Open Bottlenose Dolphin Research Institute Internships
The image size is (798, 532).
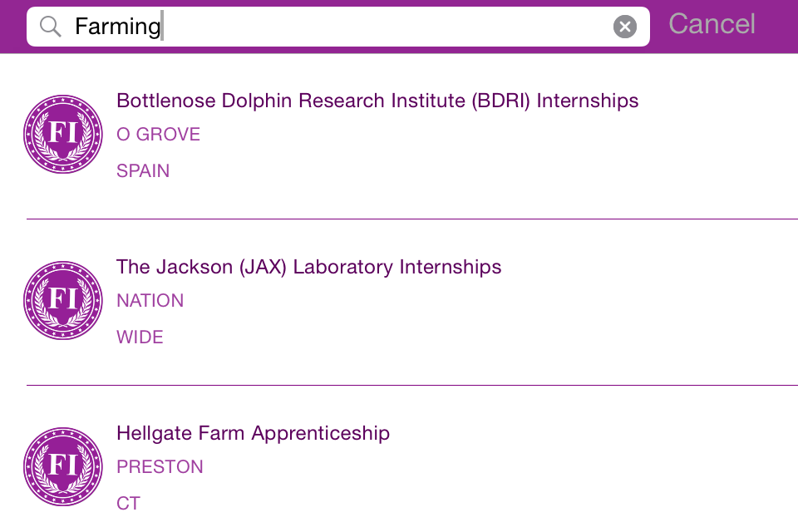pyautogui.click(x=377, y=101)
